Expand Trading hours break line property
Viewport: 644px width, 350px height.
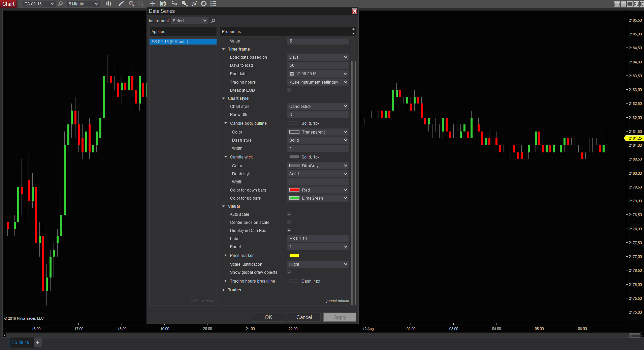click(226, 281)
